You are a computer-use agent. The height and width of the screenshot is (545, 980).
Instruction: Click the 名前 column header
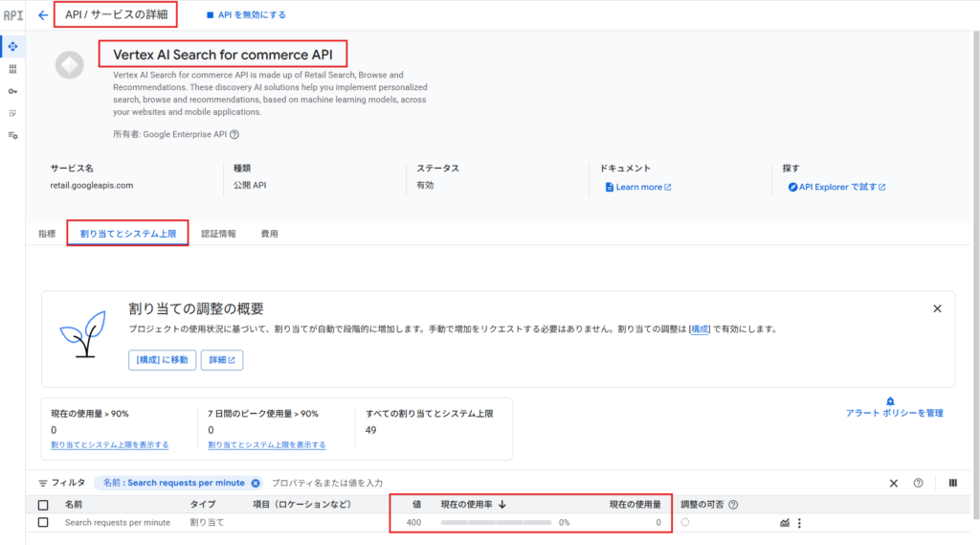74,505
